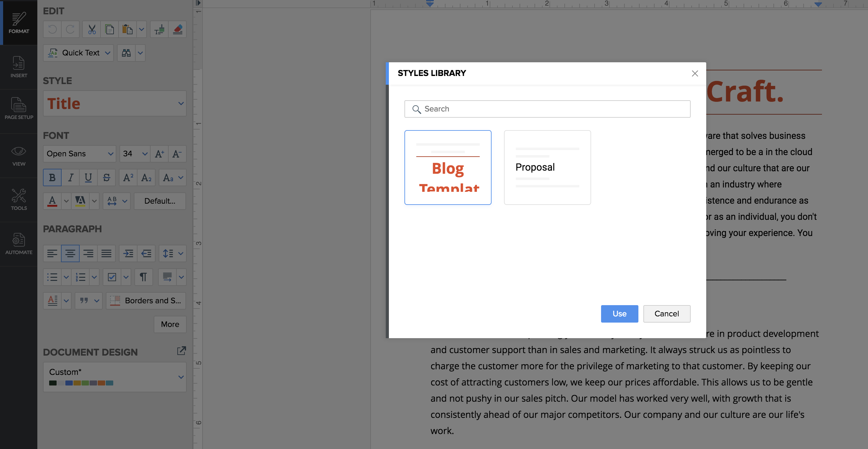Justify paragraph text
This screenshot has width=868, height=449.
pos(106,253)
